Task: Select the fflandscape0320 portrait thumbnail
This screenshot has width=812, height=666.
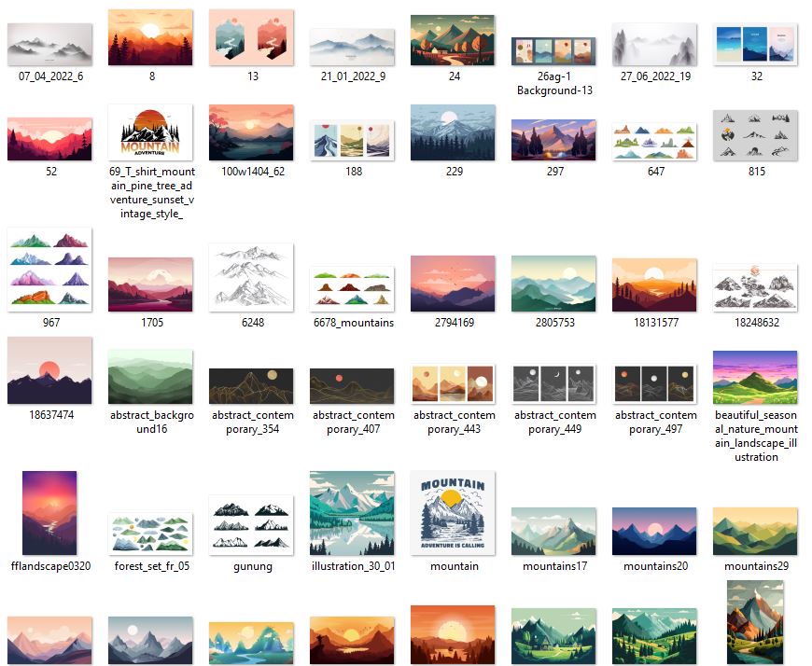Action: 49,513
